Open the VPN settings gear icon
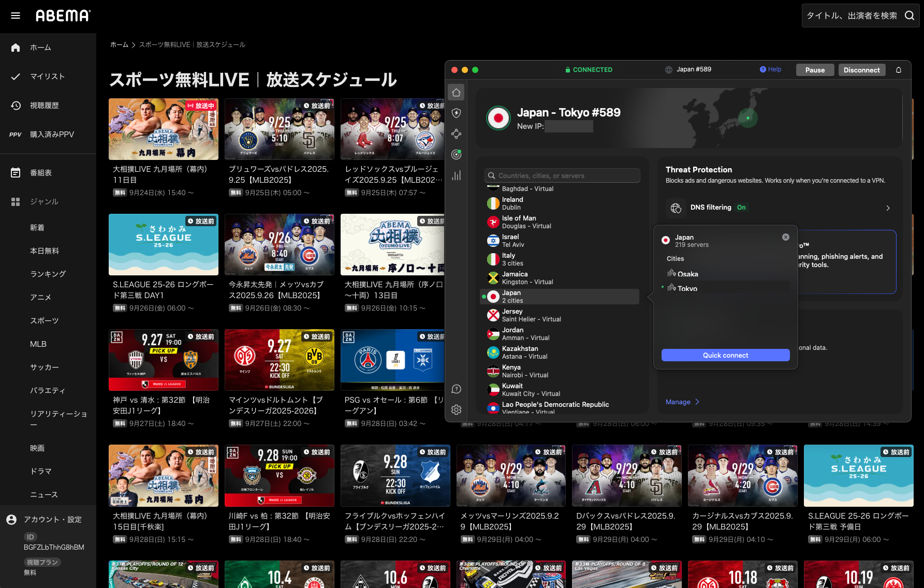Screen dimensions: 924x588 tap(456, 409)
